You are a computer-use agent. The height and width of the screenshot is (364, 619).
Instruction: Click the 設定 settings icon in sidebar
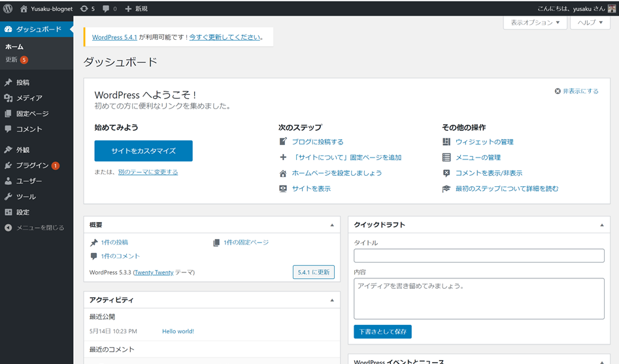pyautogui.click(x=8, y=212)
